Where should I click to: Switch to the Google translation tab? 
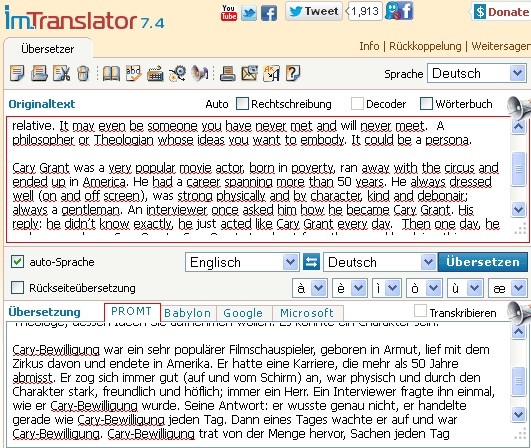point(244,313)
